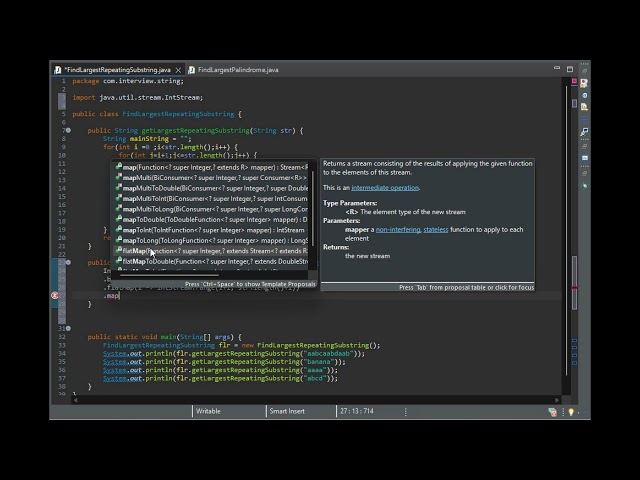Switch to the FindLargestRepeatingSubstring.java tab
Viewport: 640px width, 480px height.
pyautogui.click(x=118, y=70)
